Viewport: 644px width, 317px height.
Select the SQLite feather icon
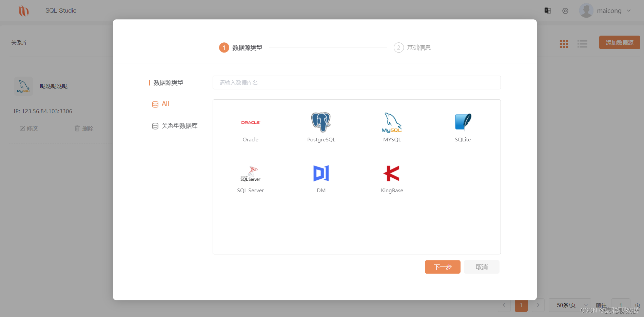(463, 122)
